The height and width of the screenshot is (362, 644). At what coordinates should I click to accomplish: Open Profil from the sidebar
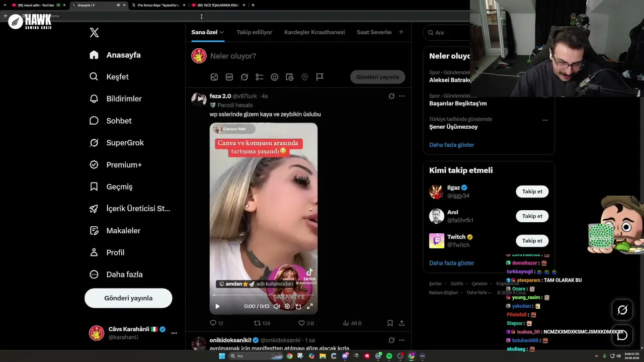(107, 252)
